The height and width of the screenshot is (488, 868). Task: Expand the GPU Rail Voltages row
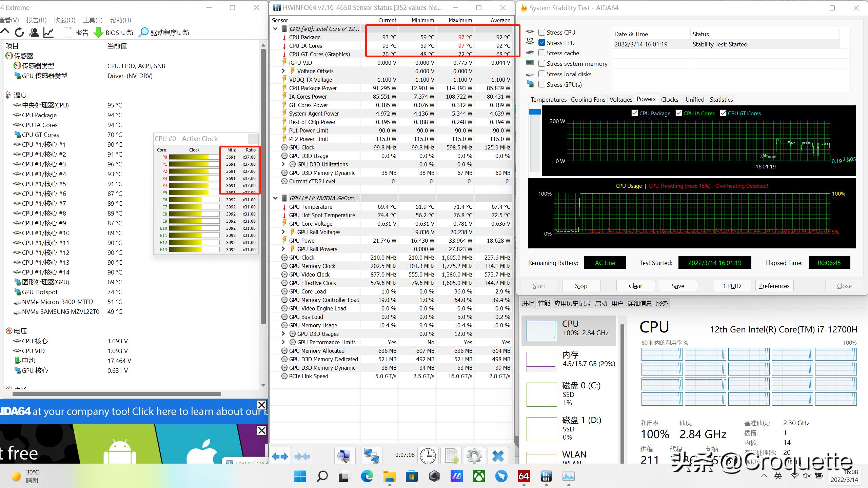click(x=283, y=232)
